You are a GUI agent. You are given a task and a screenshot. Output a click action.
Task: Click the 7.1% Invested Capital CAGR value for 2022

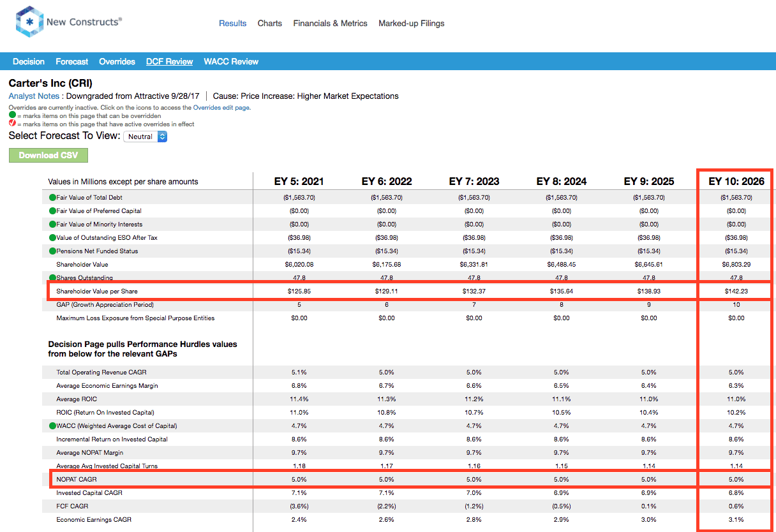point(386,493)
